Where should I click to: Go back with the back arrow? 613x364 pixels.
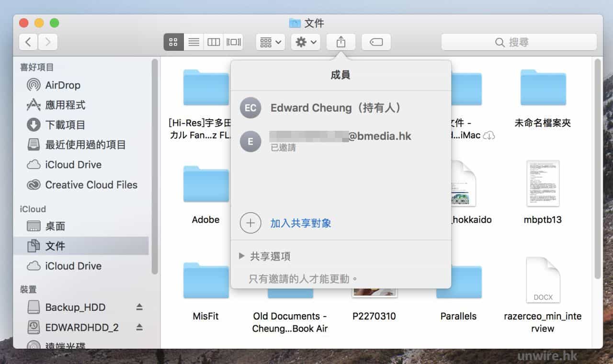pyautogui.click(x=28, y=42)
